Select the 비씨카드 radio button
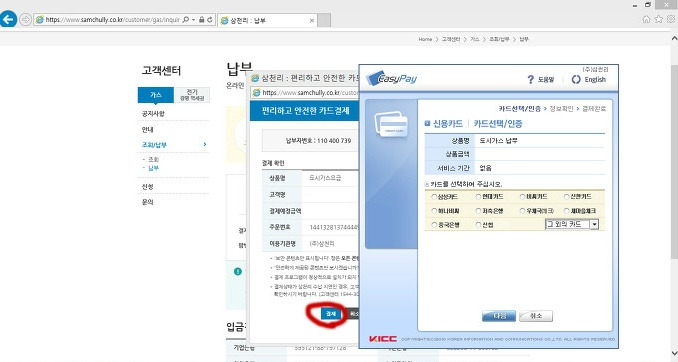Screen dimensions: 678x362 tap(522, 197)
